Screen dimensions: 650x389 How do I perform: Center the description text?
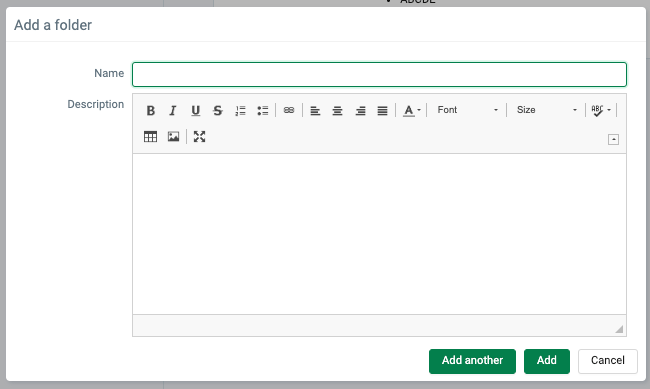(337, 110)
